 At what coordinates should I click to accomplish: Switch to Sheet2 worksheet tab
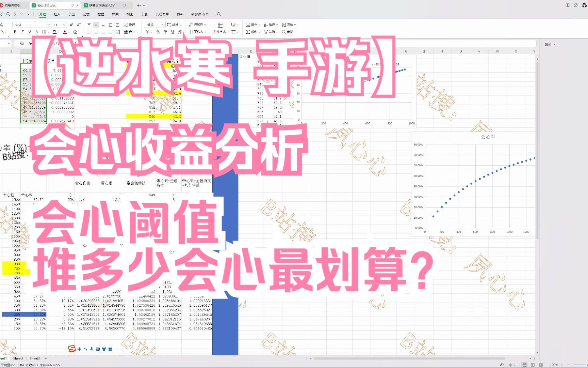[18, 358]
